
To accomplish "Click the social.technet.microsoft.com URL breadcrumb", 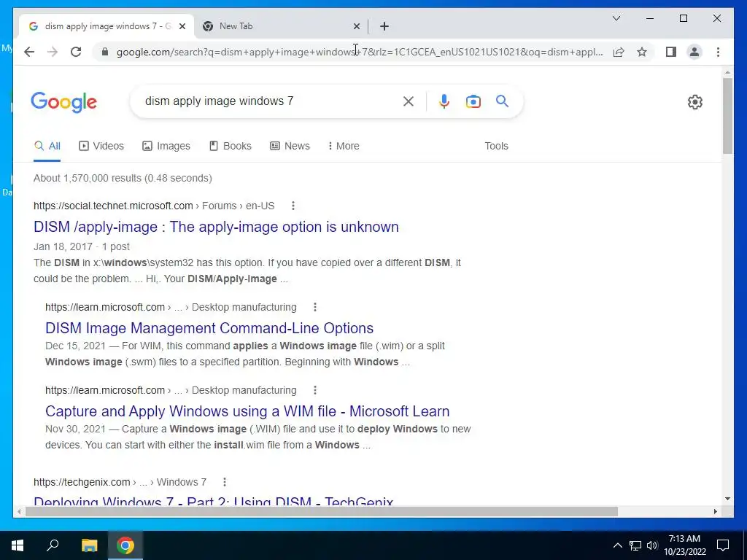I will (x=154, y=206).
